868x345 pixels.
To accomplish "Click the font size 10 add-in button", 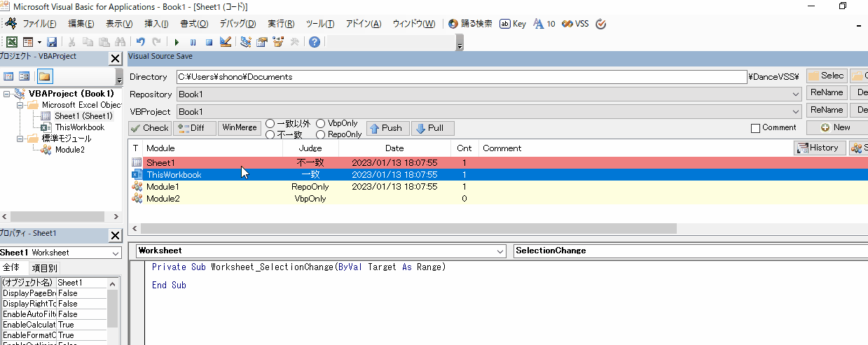I will (x=544, y=24).
